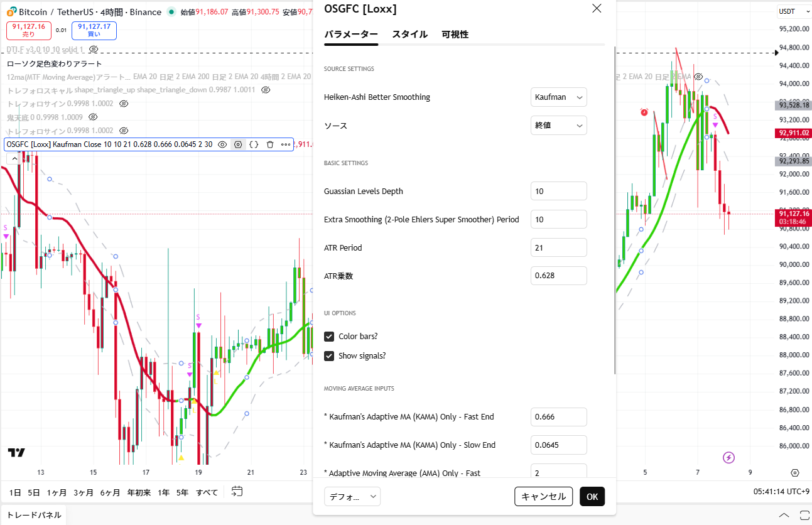Switch to the スタイル tab
The height and width of the screenshot is (525, 812).
(x=409, y=35)
